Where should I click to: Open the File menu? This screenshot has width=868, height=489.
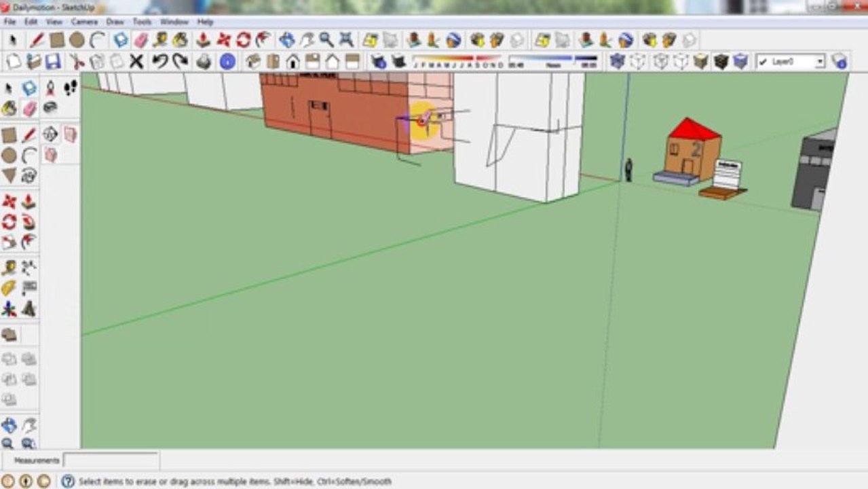coord(10,22)
